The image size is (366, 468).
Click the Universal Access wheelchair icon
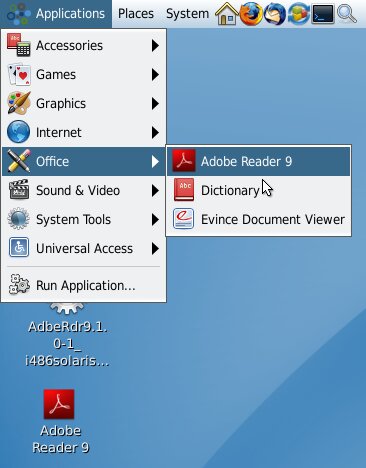[19, 248]
